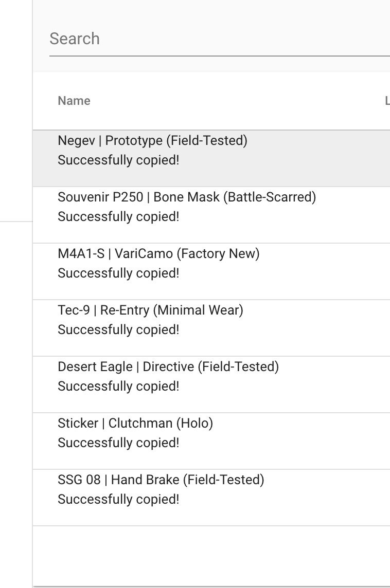The width and height of the screenshot is (390, 588).
Task: Select Negev | Prototype (Field-Tested) item name
Action: (x=152, y=141)
